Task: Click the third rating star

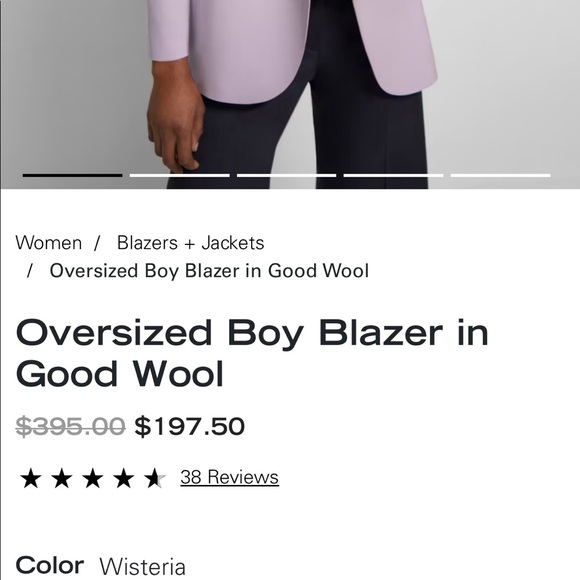Action: 93,478
